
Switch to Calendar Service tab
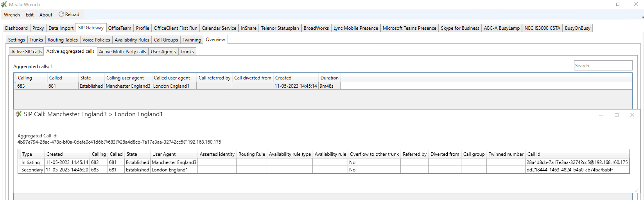pyautogui.click(x=219, y=28)
